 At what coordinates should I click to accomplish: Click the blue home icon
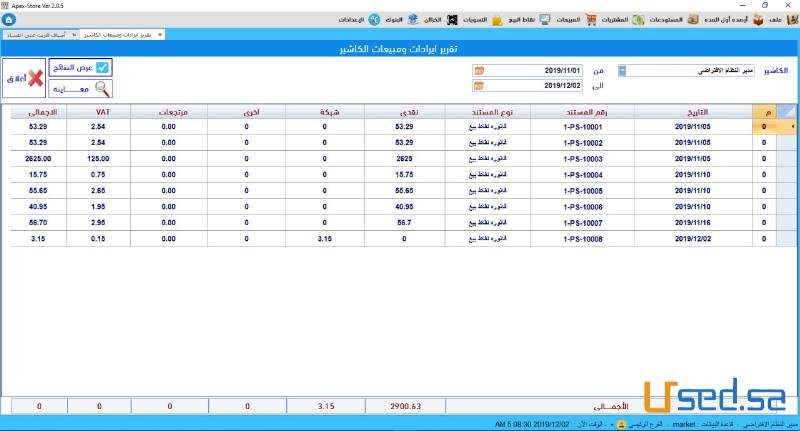9,19
